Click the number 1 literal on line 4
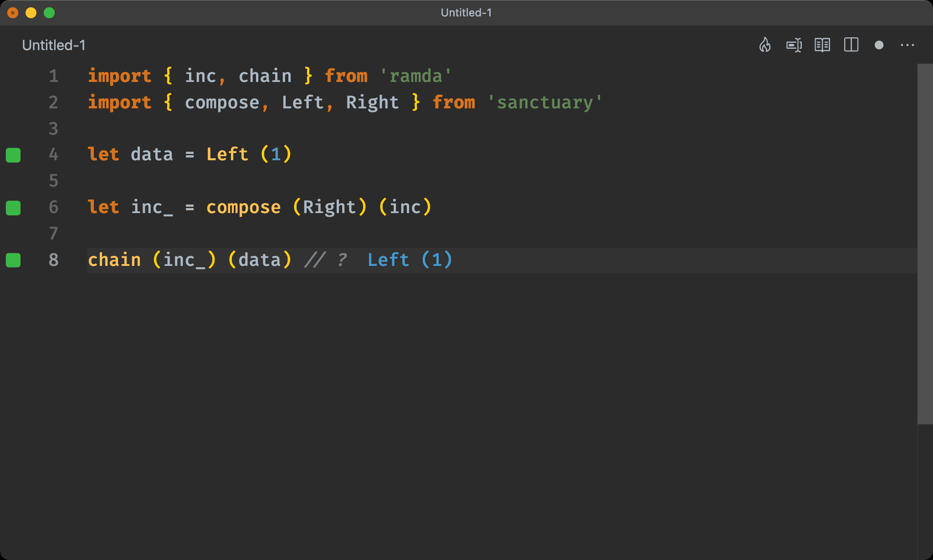Viewport: 933px width, 560px height. click(x=276, y=155)
